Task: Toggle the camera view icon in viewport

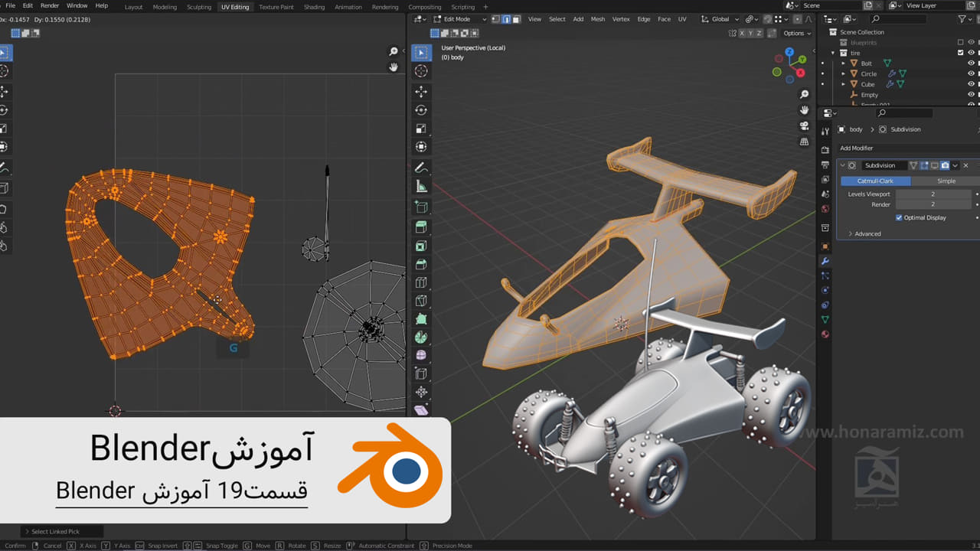Action: click(x=805, y=126)
